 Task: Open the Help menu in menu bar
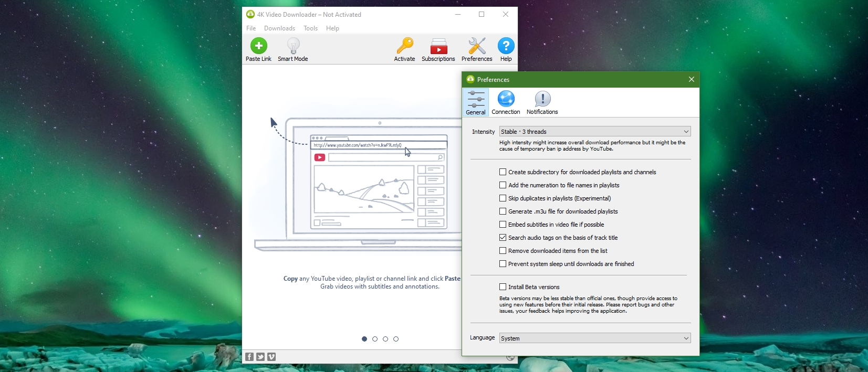tap(332, 28)
